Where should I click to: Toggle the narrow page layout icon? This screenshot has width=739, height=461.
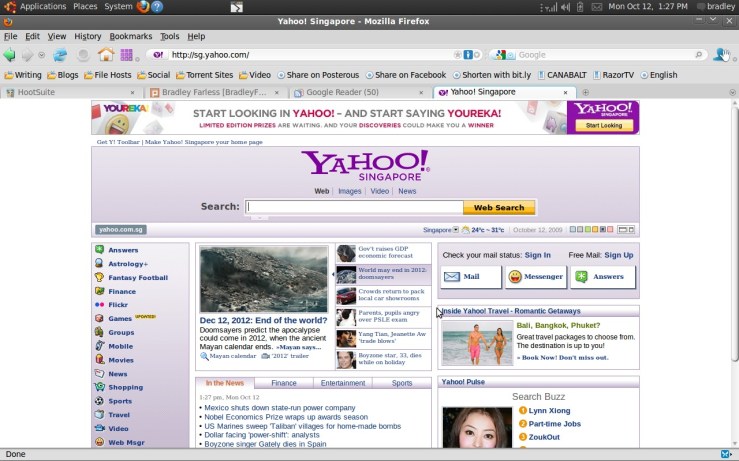click(633, 229)
